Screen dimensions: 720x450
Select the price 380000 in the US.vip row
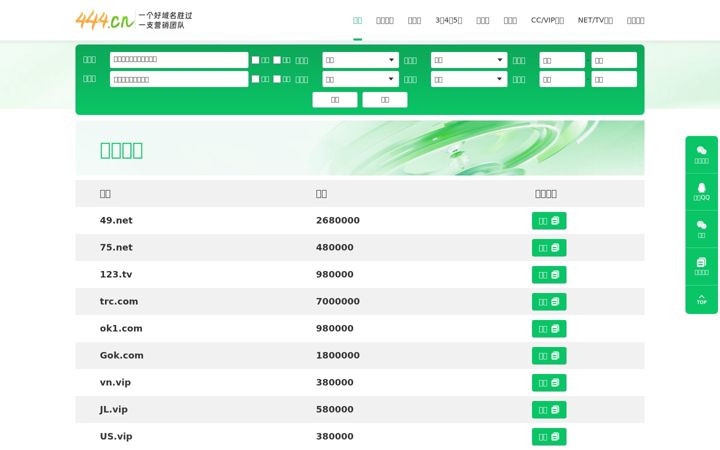point(335,437)
